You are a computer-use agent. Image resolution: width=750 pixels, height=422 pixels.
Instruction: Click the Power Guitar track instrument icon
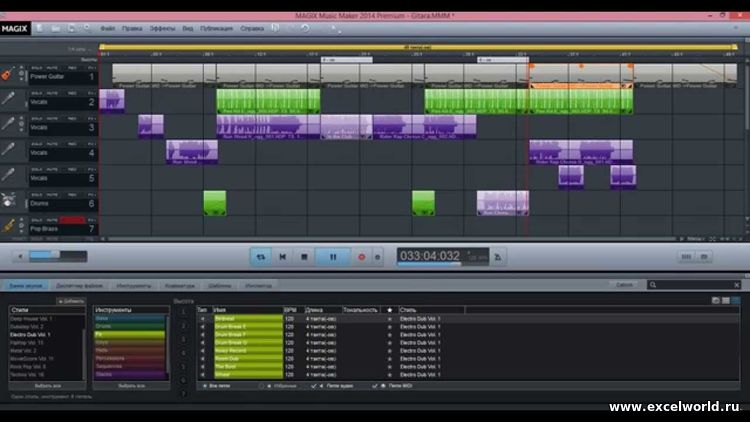point(7,74)
